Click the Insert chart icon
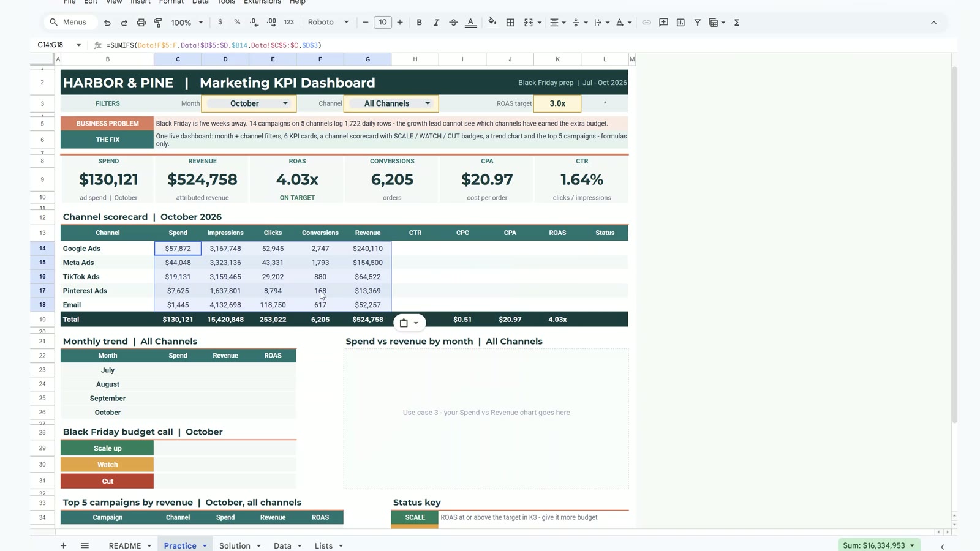The height and width of the screenshot is (551, 980). coord(680,23)
